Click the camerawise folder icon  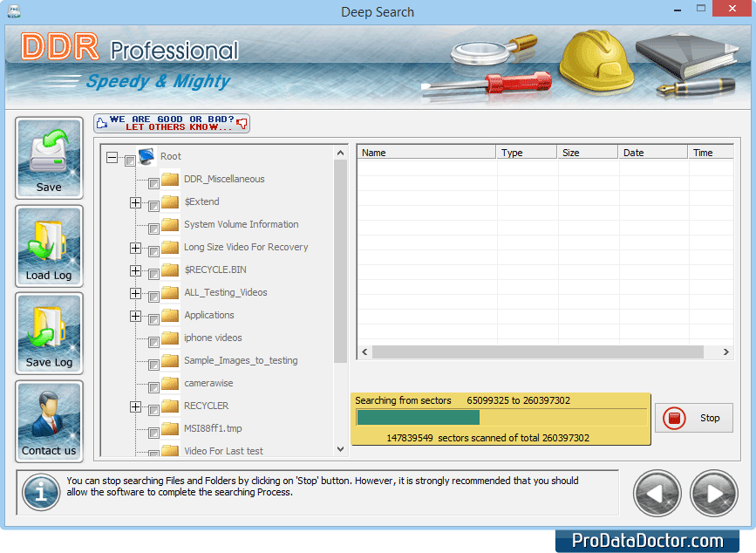(170, 383)
